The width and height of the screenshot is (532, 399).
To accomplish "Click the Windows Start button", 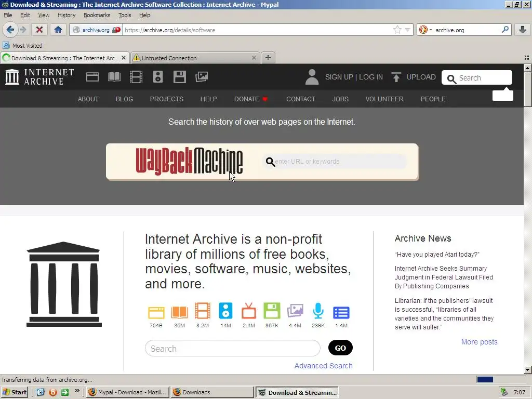I will pos(14,392).
